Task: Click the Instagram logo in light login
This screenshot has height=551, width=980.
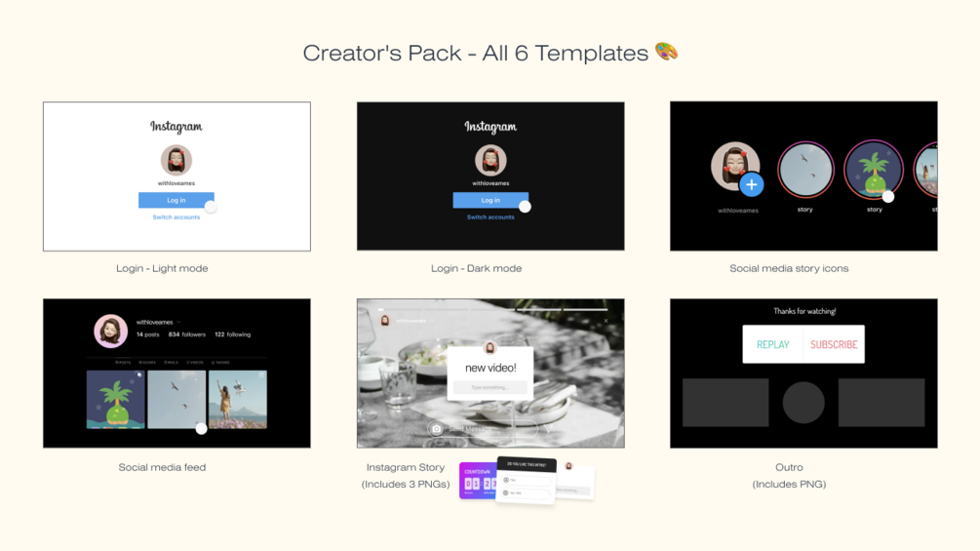Action: 176,126
